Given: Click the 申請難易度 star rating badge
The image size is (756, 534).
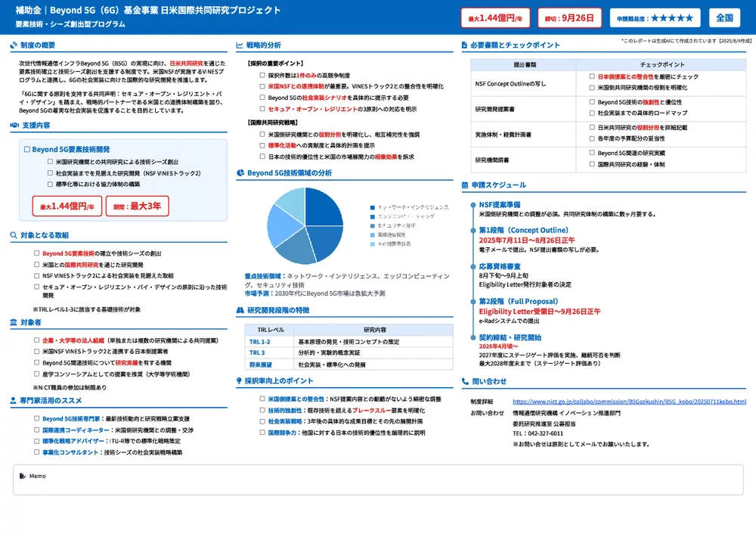Looking at the screenshot, I should coord(655,18).
